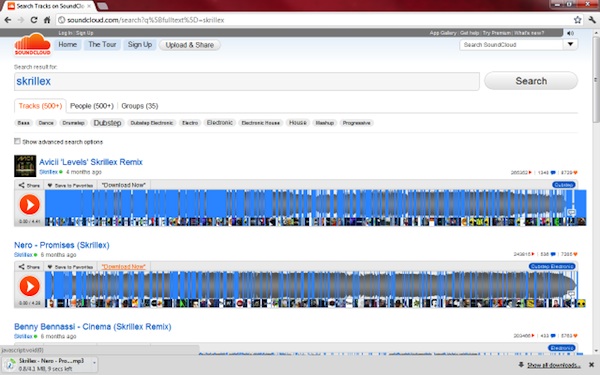The width and height of the screenshot is (600, 375).
Task: Reload the page with browser refresh icon
Action: click(x=34, y=20)
